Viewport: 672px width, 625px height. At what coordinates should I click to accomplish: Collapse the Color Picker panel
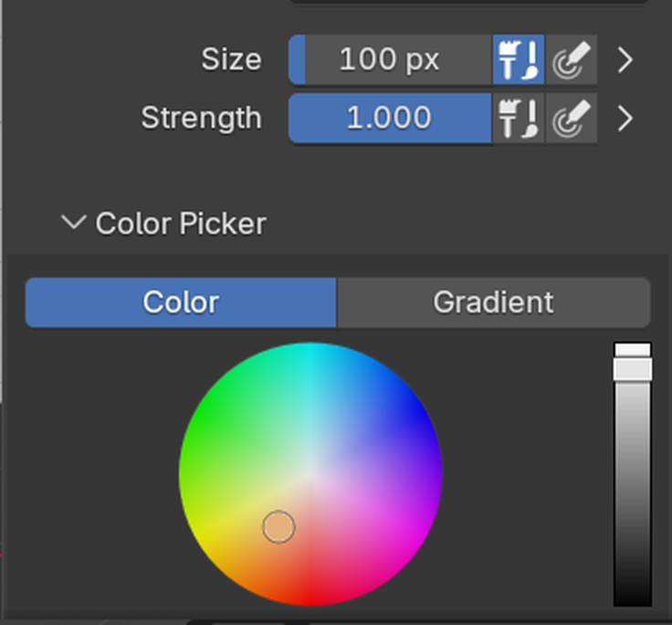[x=74, y=222]
